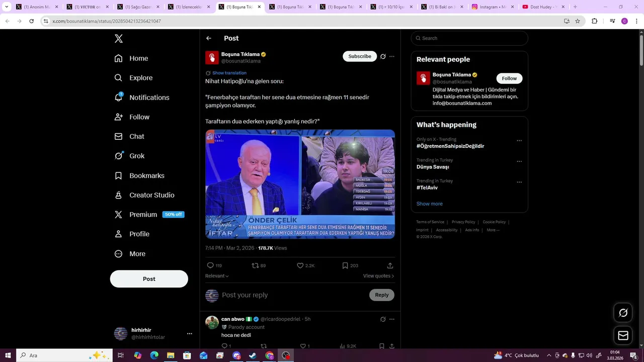The width and height of the screenshot is (644, 362).
Task: Open more options for Dünya Savaşı trend
Action: pos(519,161)
